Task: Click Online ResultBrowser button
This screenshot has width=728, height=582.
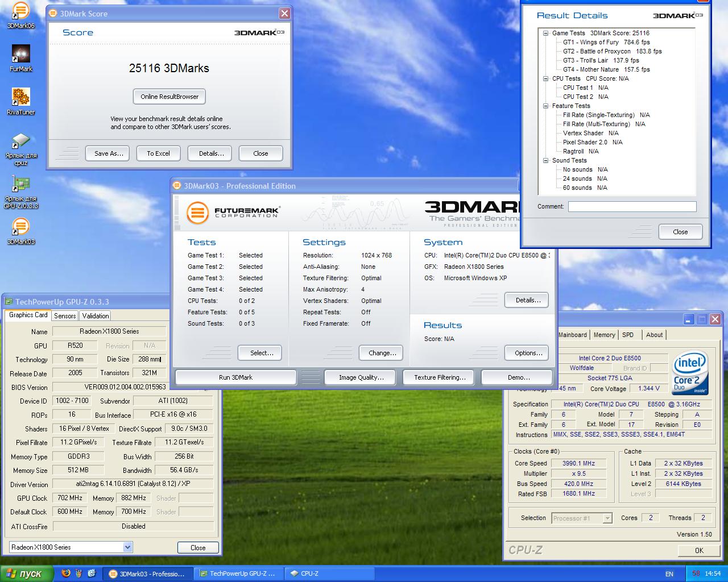Action: pos(169,97)
